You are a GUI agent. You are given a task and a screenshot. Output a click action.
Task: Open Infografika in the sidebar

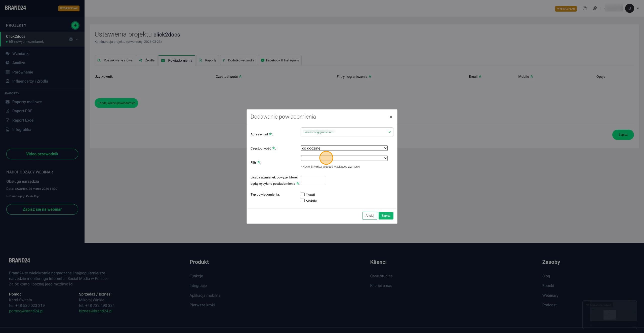tap(22, 130)
